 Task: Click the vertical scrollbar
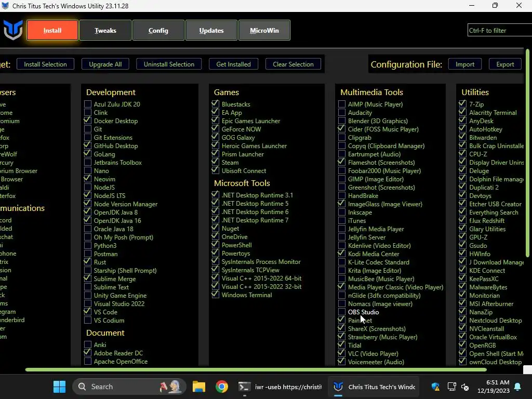coord(527,153)
